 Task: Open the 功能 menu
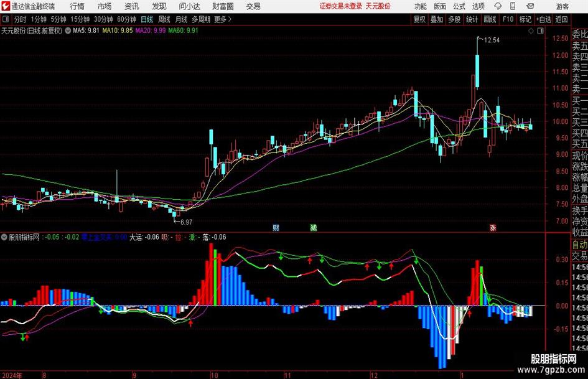pyautogui.click(x=421, y=6)
